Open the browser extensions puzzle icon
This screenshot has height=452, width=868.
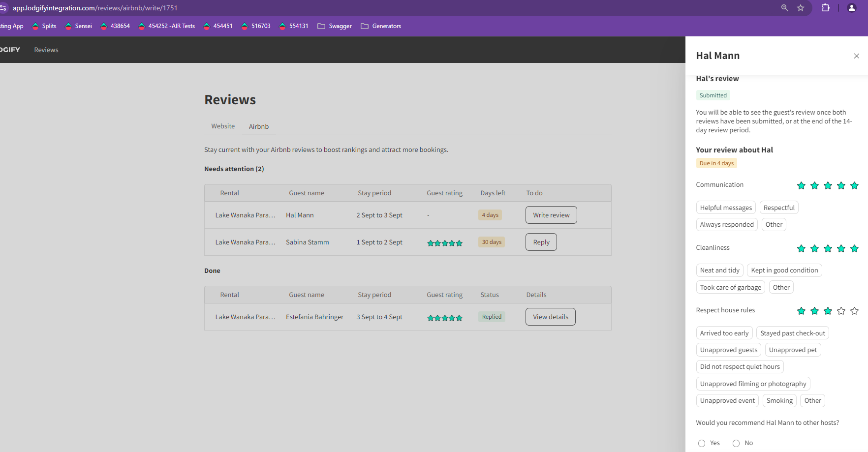pos(825,8)
